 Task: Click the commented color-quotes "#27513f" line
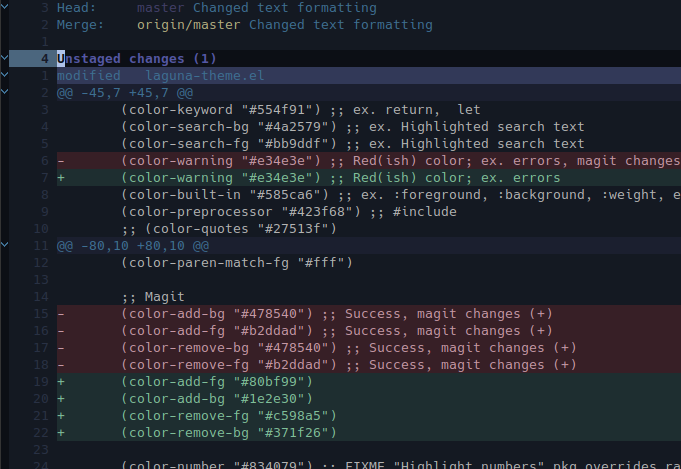click(229, 229)
